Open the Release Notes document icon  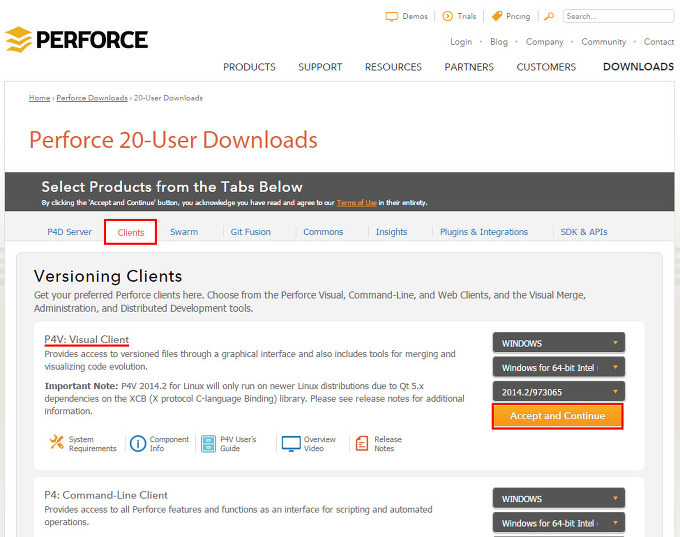click(362, 443)
